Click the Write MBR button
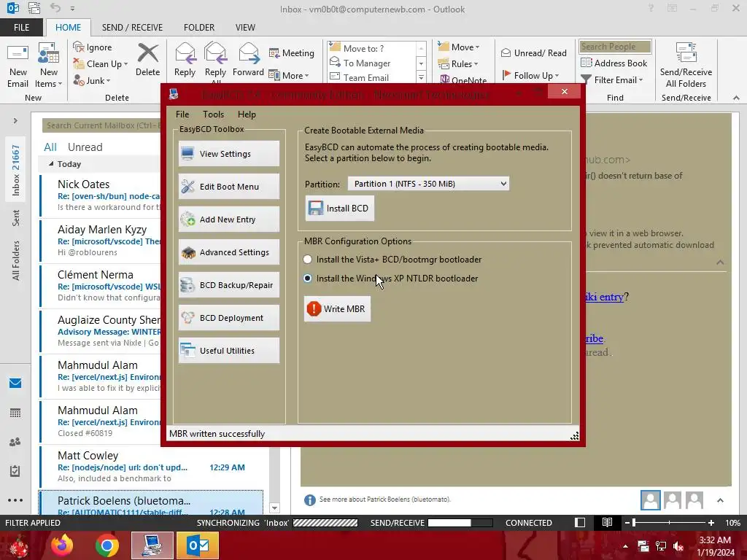The image size is (747, 560). tap(337, 308)
